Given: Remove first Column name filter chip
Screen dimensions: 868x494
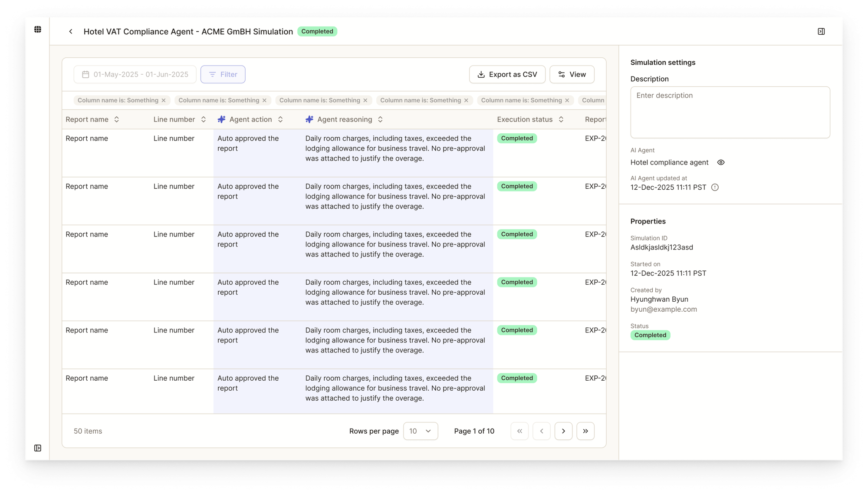Looking at the screenshot, I should point(164,100).
